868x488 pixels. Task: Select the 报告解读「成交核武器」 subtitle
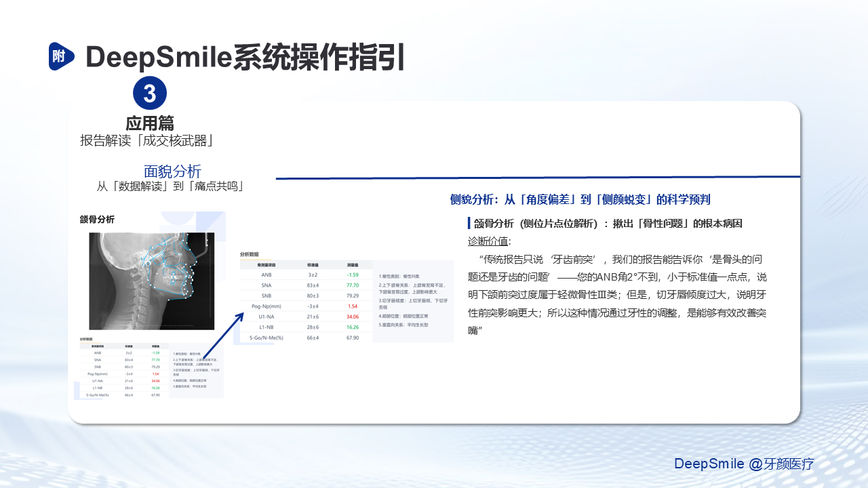pyautogui.click(x=148, y=141)
